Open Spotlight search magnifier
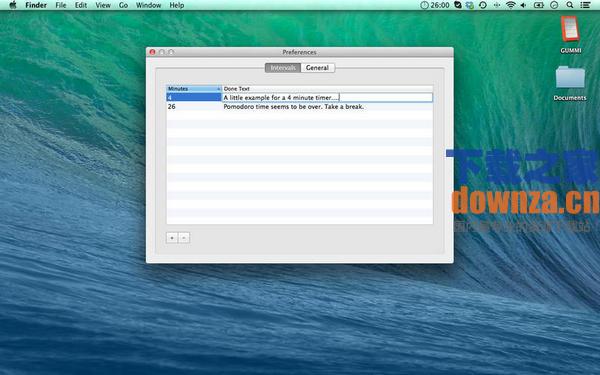 tap(570, 5)
